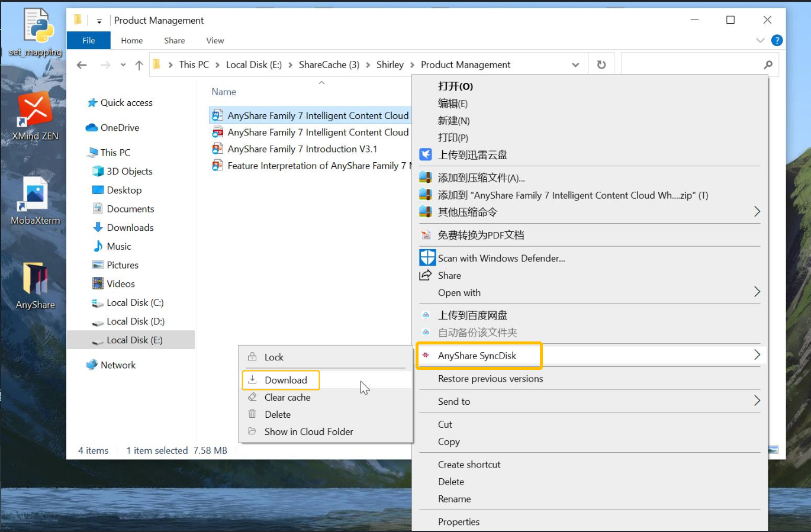Click the Show in Cloud Folder icon
This screenshot has height=532, width=811.
(x=252, y=431)
